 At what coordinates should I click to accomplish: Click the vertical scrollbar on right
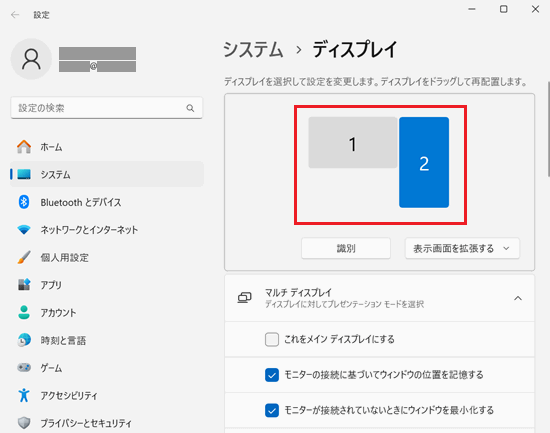(x=548, y=129)
